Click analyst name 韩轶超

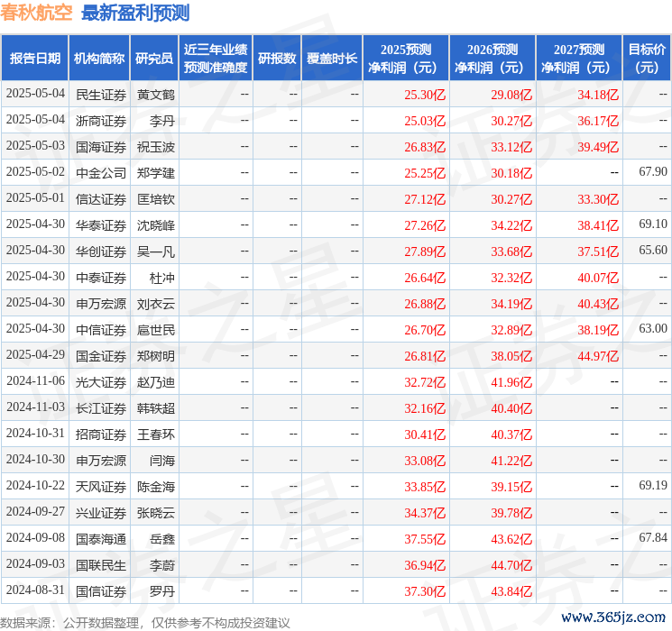coord(156,408)
